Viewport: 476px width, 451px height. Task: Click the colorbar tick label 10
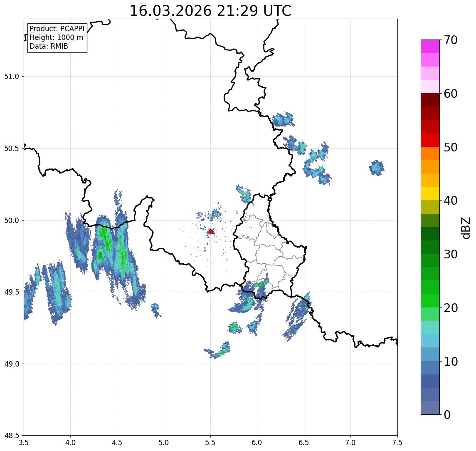tap(451, 362)
